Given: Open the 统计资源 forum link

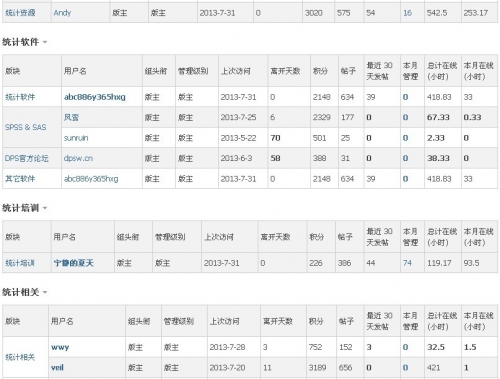Looking at the screenshot, I should (x=20, y=13).
